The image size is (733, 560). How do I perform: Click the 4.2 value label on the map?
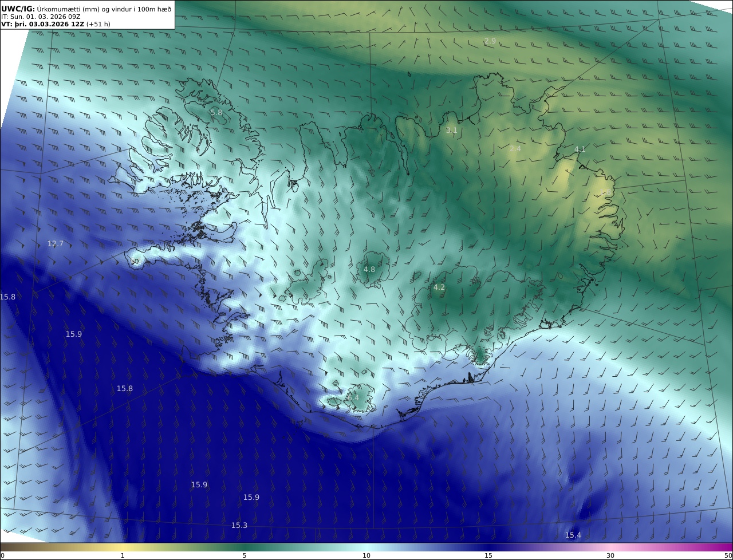coord(439,287)
